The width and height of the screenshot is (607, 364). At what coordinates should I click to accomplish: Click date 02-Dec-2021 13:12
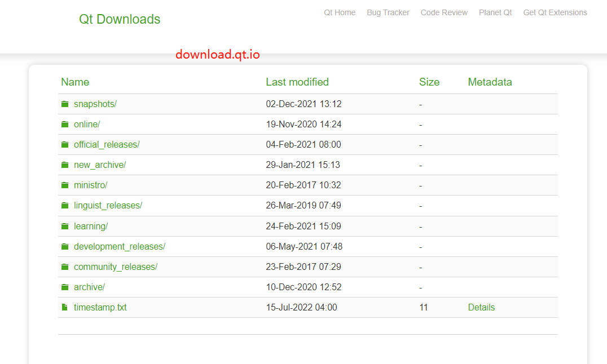pyautogui.click(x=303, y=104)
